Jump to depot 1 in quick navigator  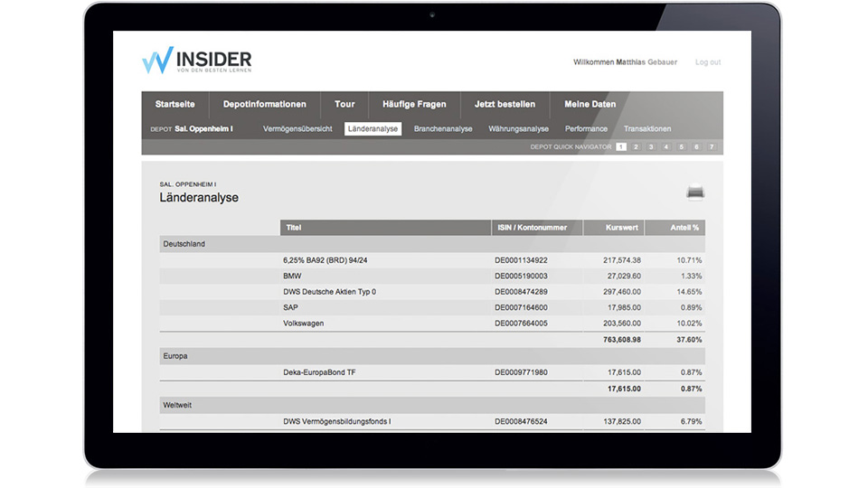pos(621,146)
